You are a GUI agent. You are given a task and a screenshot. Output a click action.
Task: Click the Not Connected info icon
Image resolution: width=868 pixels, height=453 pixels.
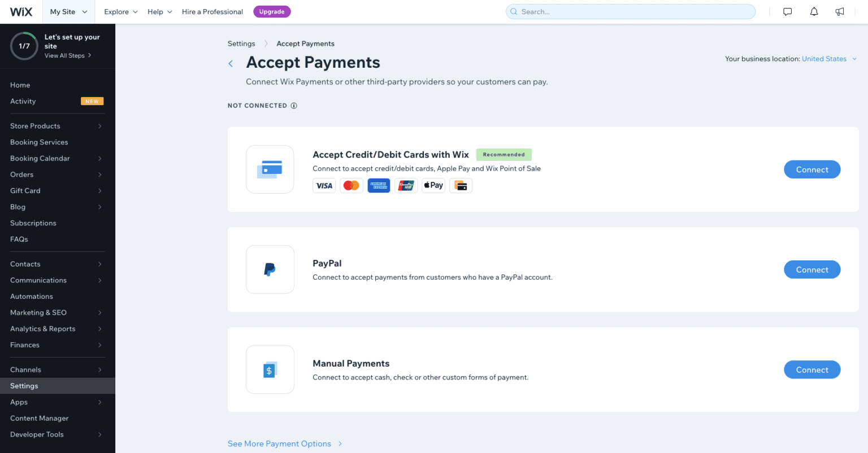(x=294, y=106)
